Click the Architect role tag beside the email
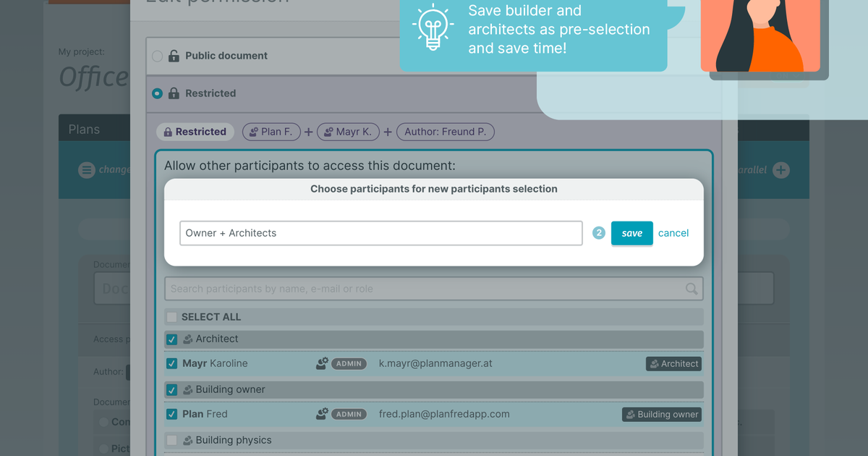This screenshot has width=868, height=456. click(x=673, y=363)
